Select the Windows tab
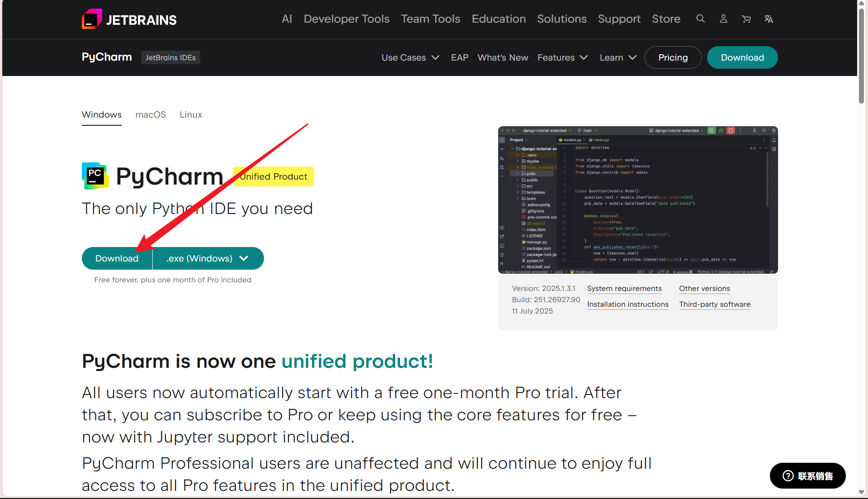This screenshot has height=499, width=868. point(102,115)
